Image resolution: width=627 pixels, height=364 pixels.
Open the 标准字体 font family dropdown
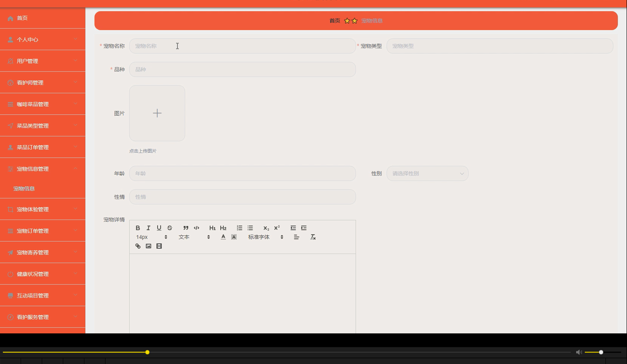(x=266, y=237)
